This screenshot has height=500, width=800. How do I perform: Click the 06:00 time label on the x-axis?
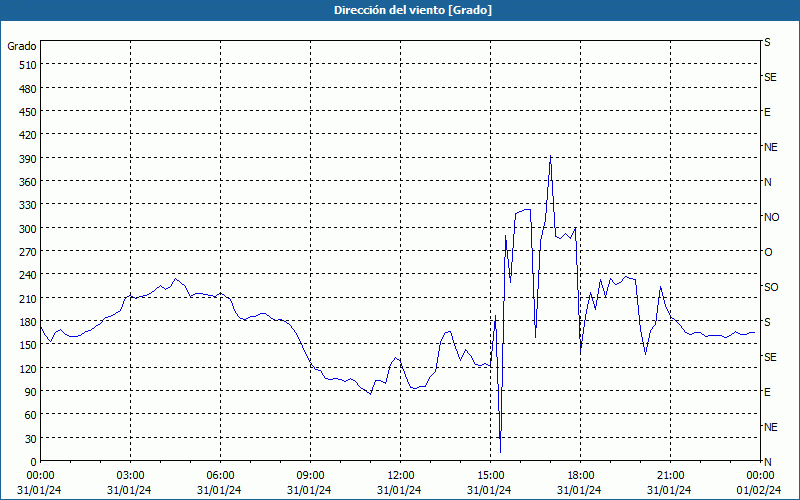click(x=220, y=476)
